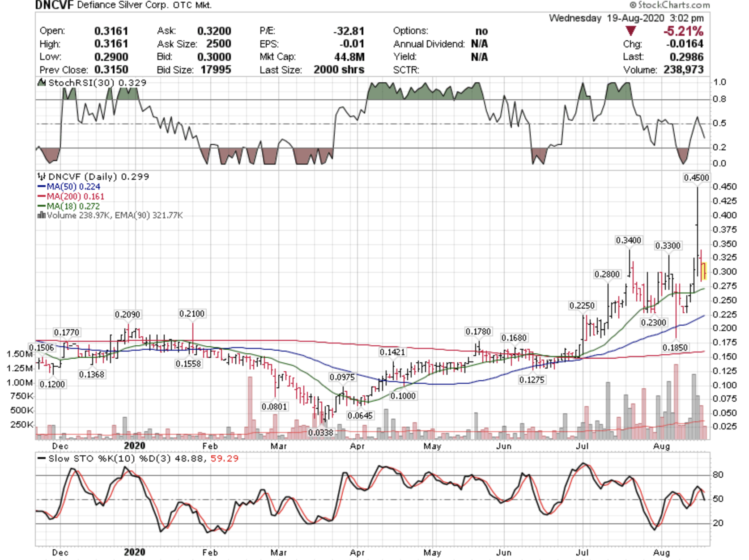Click the DNCVF (Daily) price bar icon
The width and height of the screenshot is (749, 560).
(x=42, y=177)
